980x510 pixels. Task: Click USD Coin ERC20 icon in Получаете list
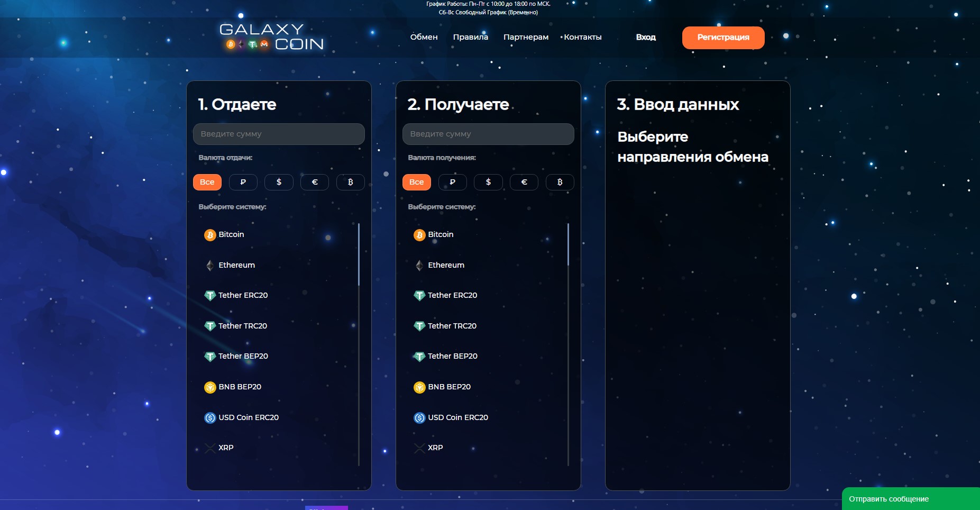click(x=419, y=418)
